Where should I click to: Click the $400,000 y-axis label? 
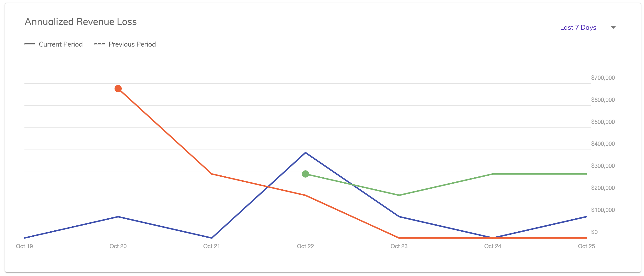[603, 144]
